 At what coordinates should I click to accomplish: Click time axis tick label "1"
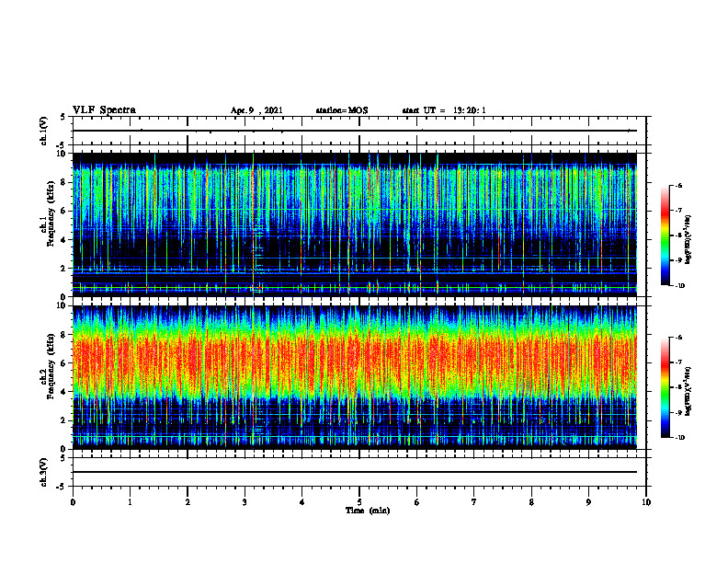coord(130,502)
